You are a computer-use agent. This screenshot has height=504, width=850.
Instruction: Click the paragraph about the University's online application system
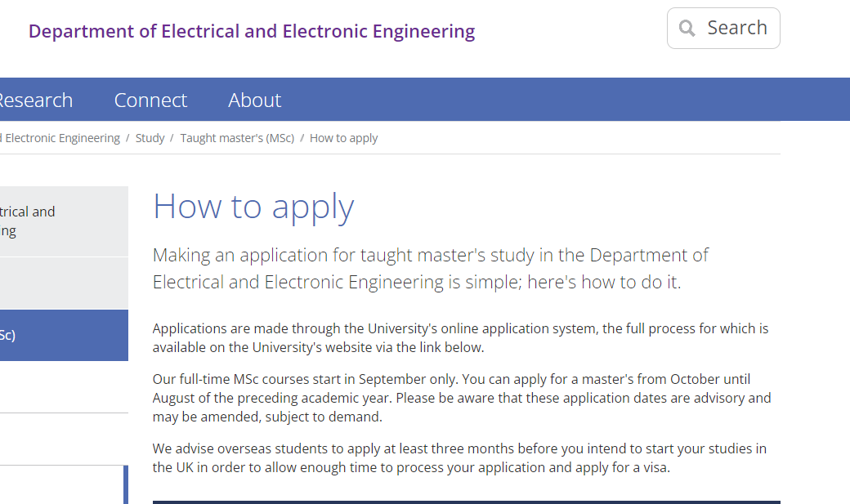click(460, 337)
